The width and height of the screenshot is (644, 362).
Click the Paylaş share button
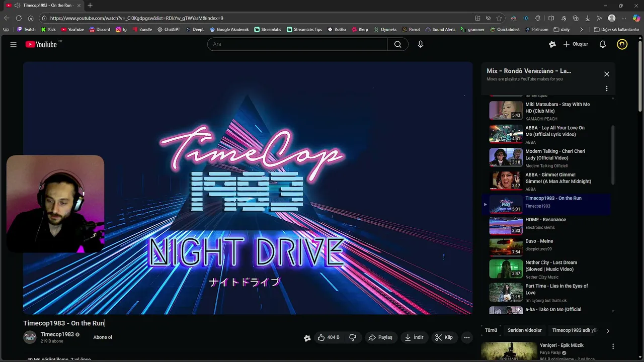tap(380, 337)
